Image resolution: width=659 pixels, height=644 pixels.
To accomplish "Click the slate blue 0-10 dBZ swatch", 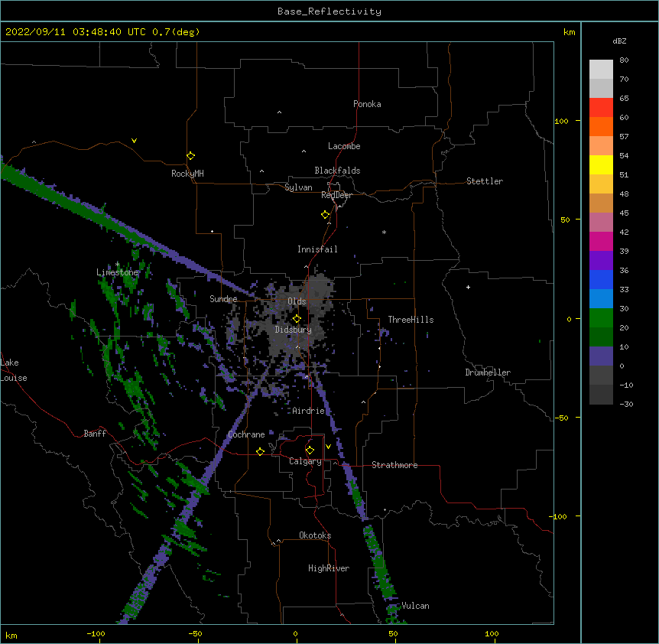I will point(601,356).
